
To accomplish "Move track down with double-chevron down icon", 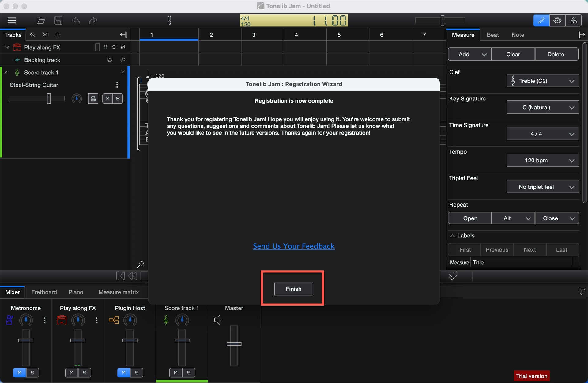I will point(45,35).
